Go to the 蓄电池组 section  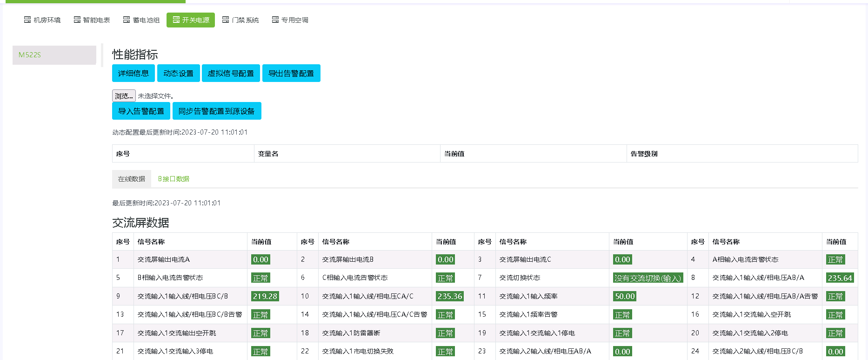pyautogui.click(x=141, y=20)
